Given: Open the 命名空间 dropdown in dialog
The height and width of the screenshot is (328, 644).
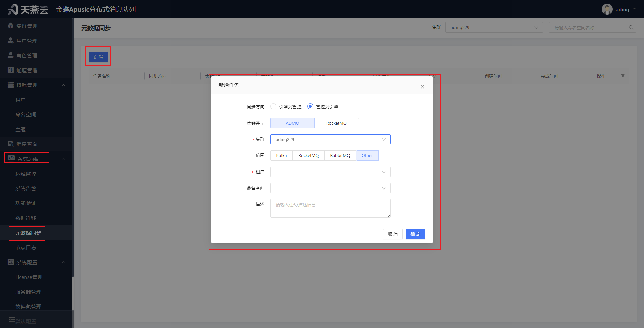Looking at the screenshot, I should 330,188.
